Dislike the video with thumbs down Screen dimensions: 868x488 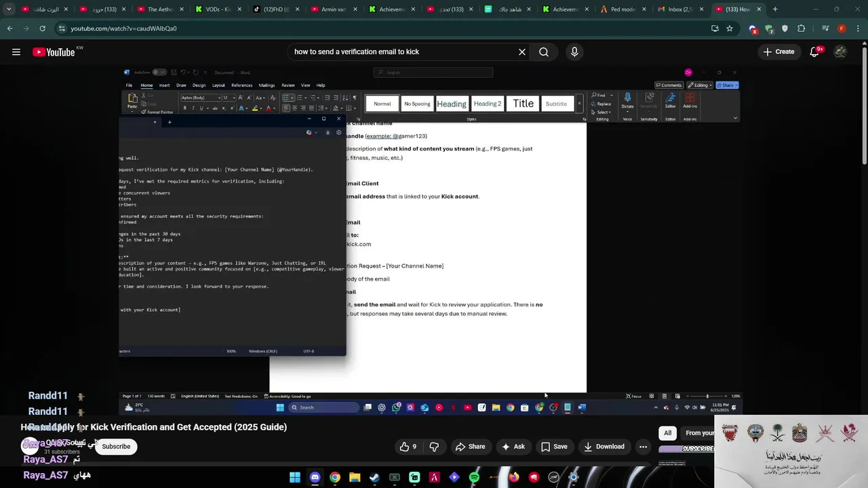tap(434, 447)
